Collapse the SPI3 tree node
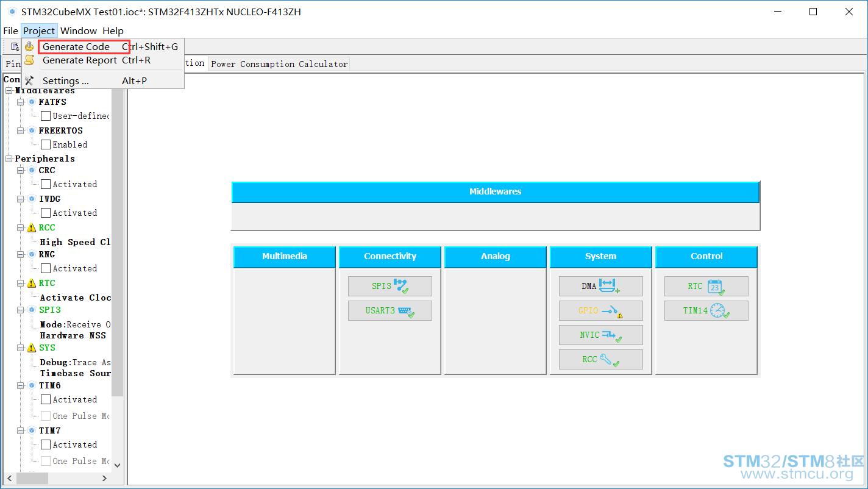Viewport: 868px width, 489px height. (20, 310)
